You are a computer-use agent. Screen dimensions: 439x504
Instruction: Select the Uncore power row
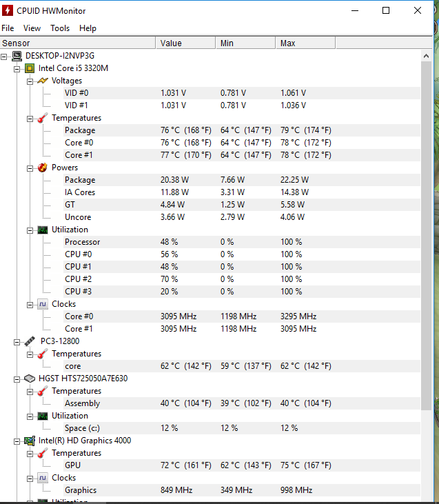(242, 217)
